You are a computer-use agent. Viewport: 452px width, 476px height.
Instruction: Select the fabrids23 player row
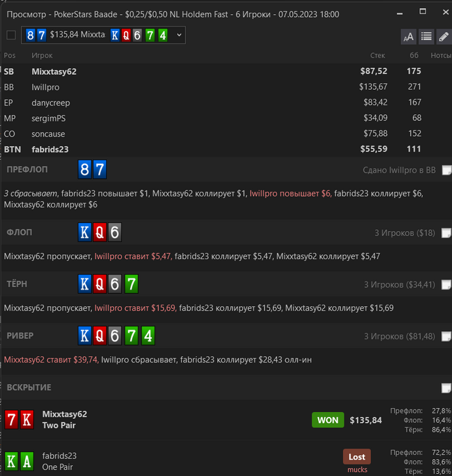tap(227, 150)
